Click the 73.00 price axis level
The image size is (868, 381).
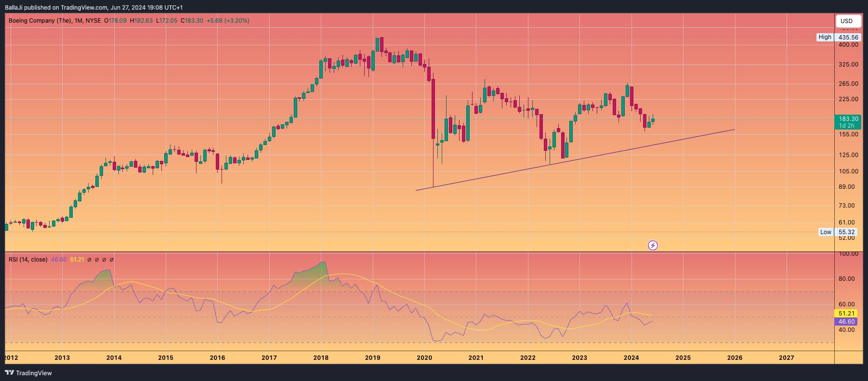point(847,206)
